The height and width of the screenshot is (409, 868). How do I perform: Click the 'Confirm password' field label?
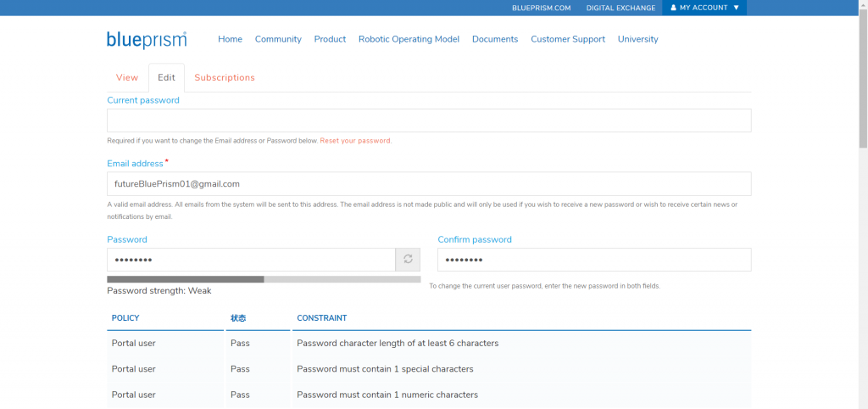[x=475, y=239]
